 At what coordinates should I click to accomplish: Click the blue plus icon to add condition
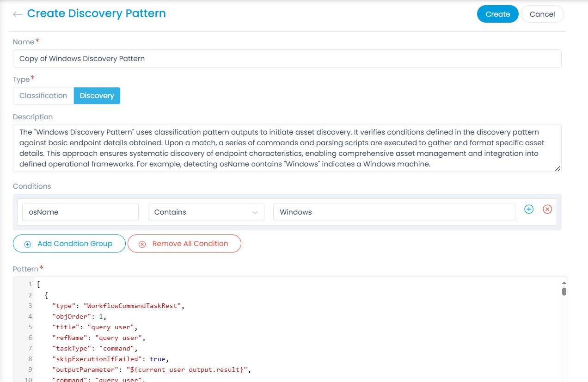tap(529, 209)
